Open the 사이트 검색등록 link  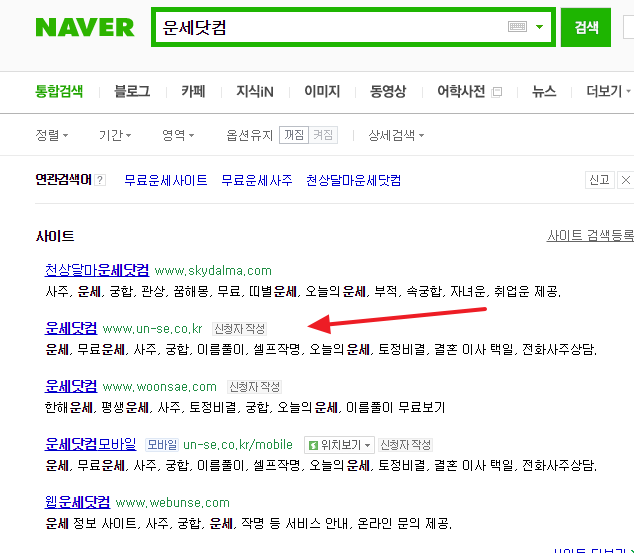(590, 235)
